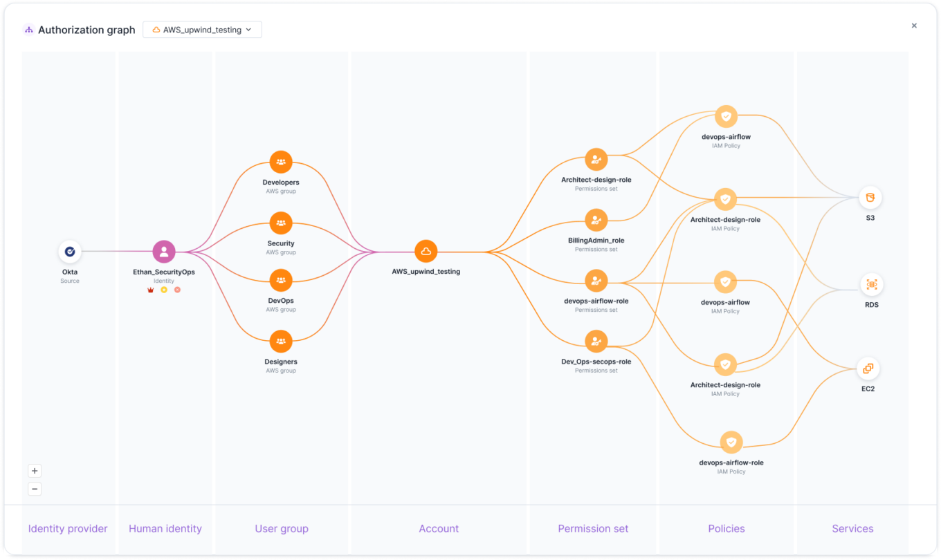Select the Architect-design-role IAM policy node

point(725,199)
